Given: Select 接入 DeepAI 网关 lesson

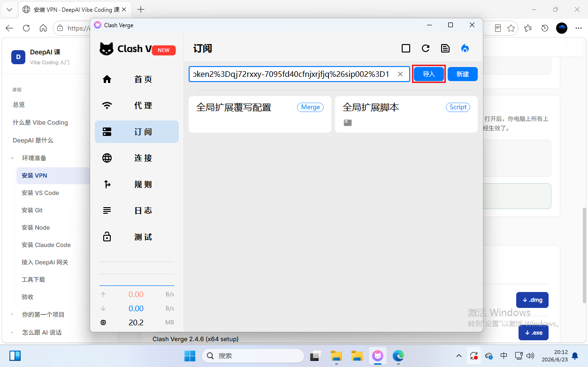Looking at the screenshot, I should [45, 262].
